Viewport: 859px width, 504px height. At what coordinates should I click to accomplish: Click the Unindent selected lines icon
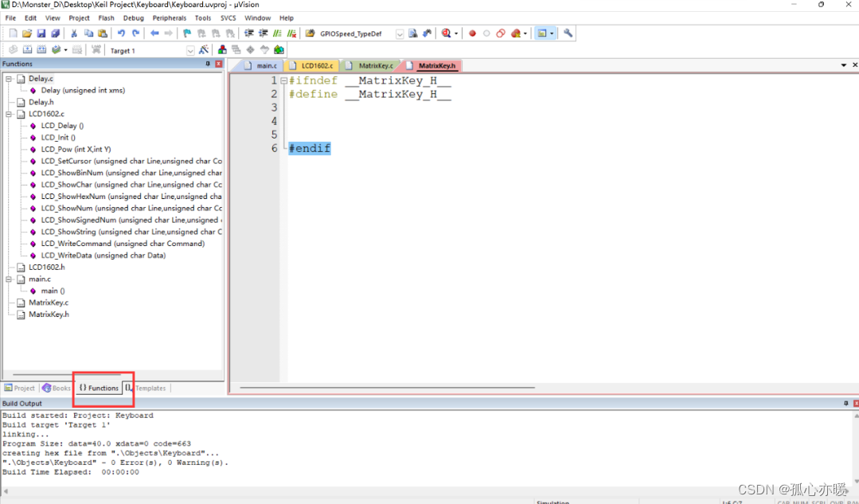264,33
